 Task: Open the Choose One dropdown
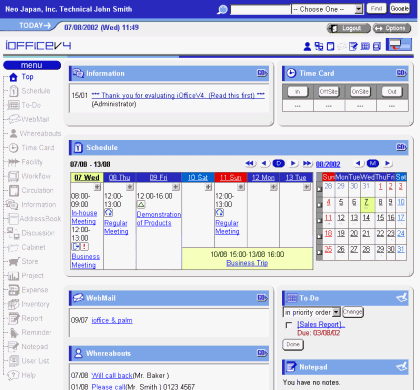click(x=327, y=9)
